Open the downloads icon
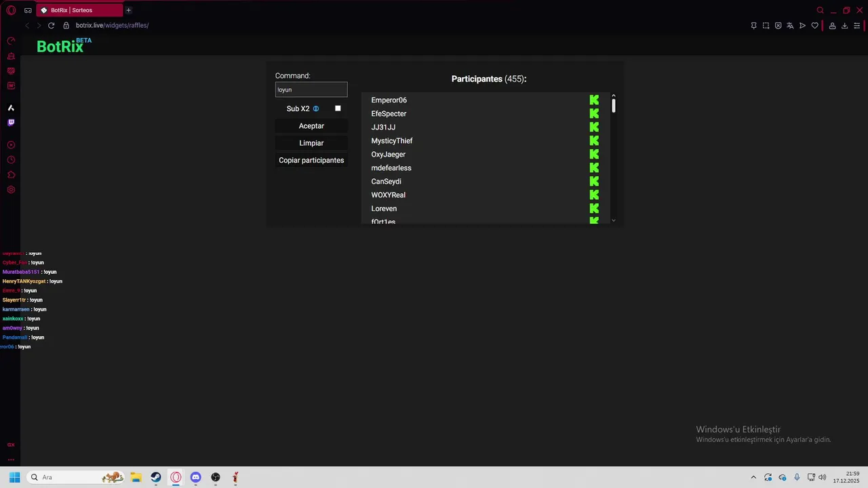868x488 pixels. (x=844, y=26)
